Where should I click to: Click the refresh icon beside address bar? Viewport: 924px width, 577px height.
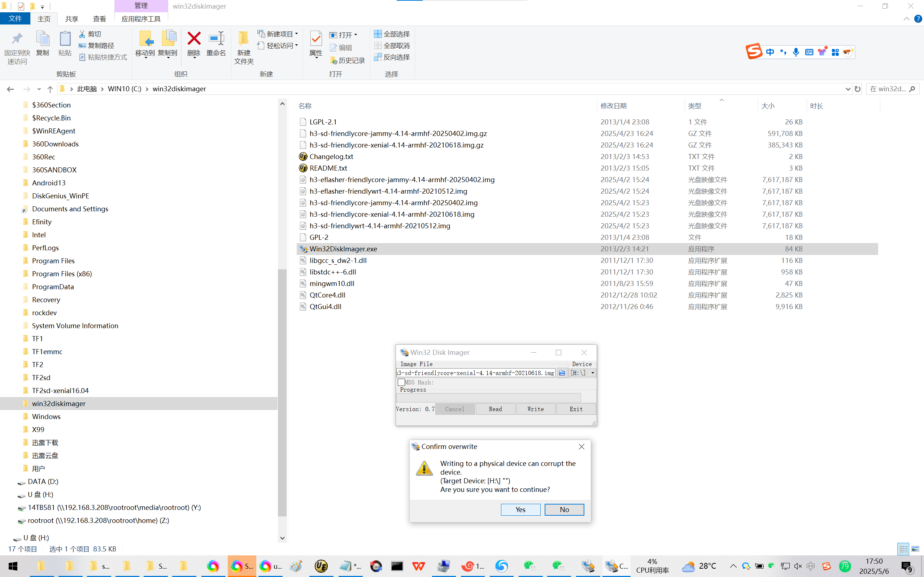858,89
